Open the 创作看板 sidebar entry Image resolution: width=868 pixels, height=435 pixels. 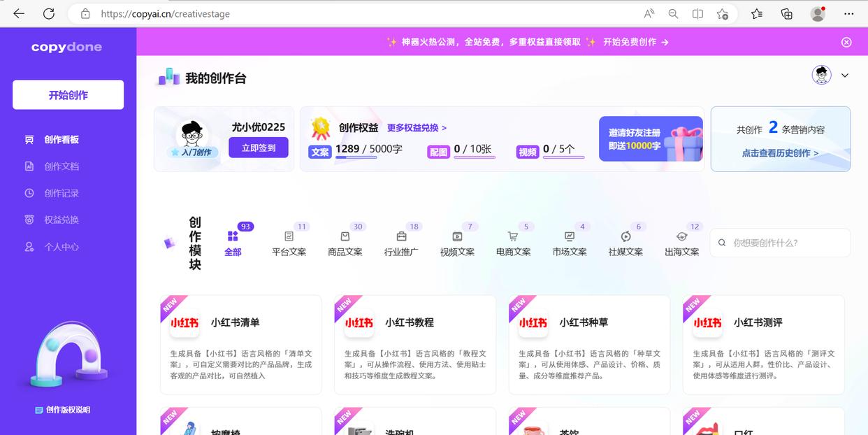coord(28,139)
